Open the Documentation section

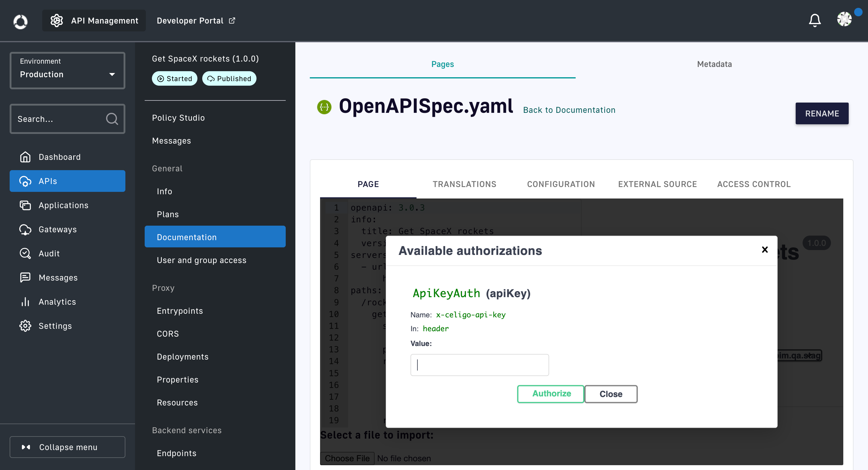[x=215, y=237]
